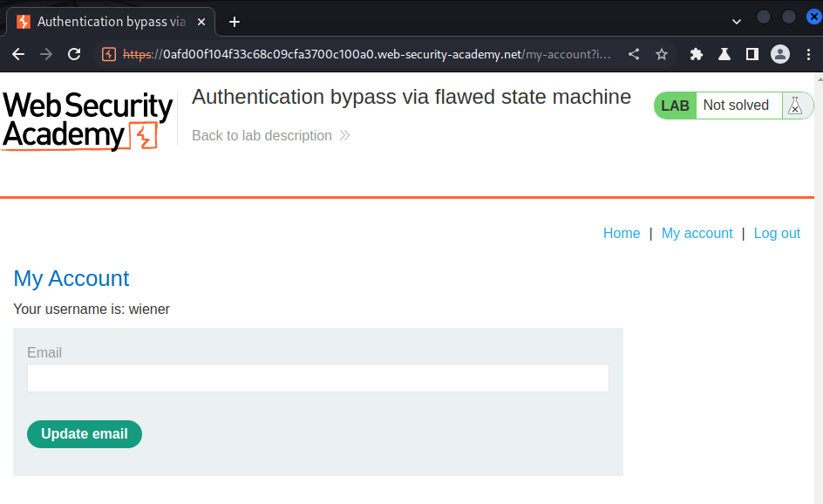The width and height of the screenshot is (823, 504).
Task: Click the address bar URL
Action: click(x=366, y=54)
